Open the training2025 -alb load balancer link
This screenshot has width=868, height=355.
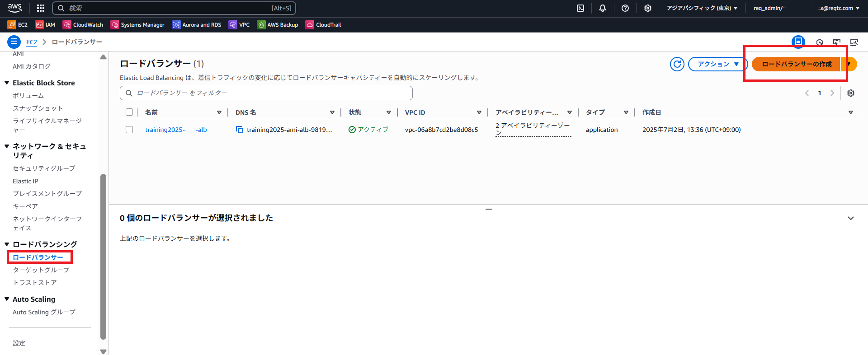click(x=176, y=130)
